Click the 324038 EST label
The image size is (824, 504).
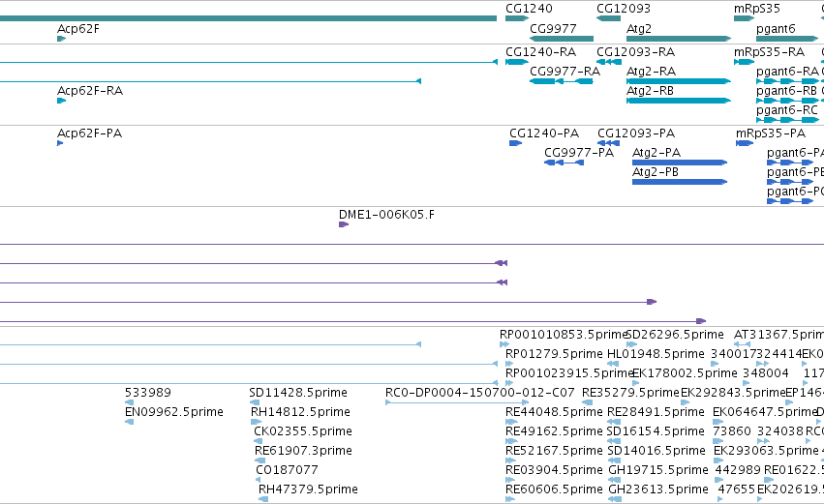tap(779, 431)
